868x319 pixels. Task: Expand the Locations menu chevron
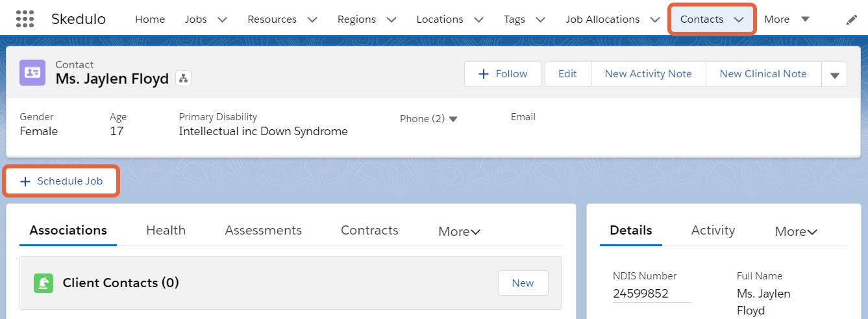(x=479, y=19)
